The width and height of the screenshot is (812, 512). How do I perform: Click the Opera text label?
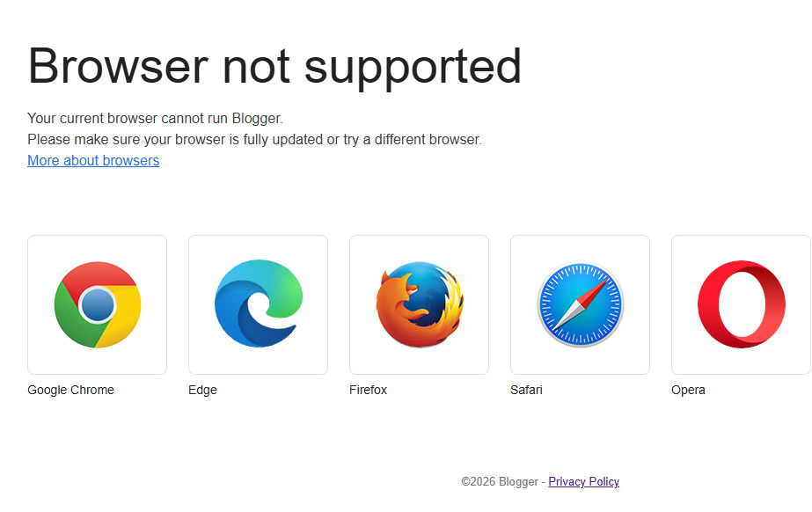click(x=688, y=390)
